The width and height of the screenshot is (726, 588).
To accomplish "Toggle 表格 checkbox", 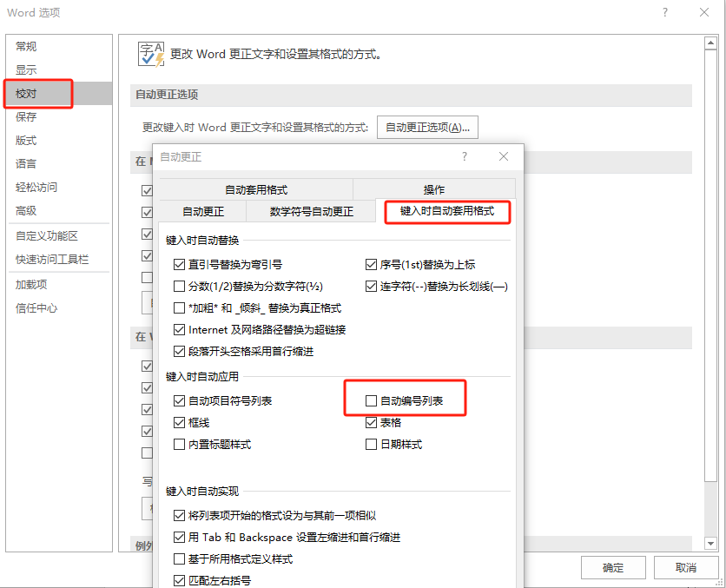I will pyautogui.click(x=371, y=422).
